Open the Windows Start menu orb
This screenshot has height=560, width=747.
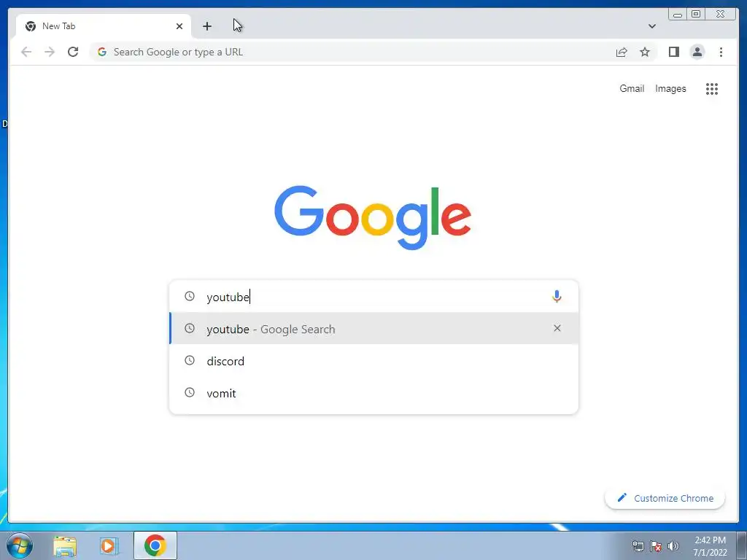coord(19,545)
